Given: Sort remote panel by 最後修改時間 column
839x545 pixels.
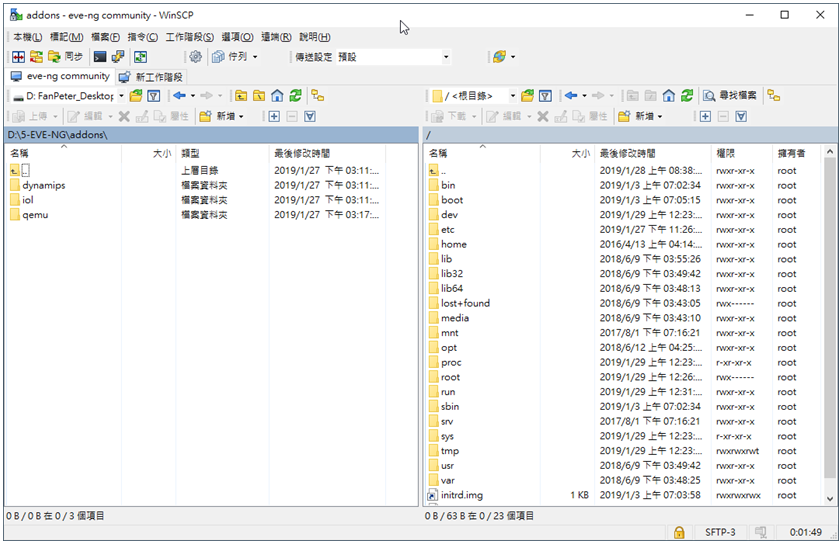Looking at the screenshot, I should point(652,153).
